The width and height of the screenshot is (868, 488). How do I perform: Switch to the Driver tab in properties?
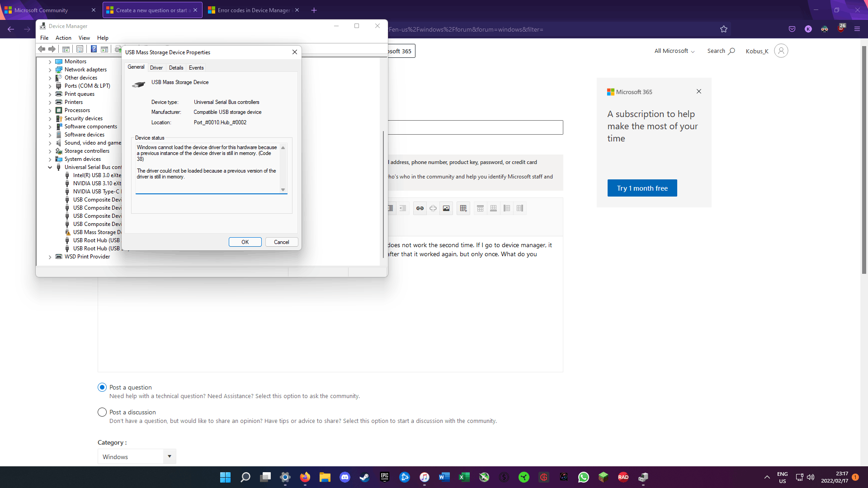point(156,68)
